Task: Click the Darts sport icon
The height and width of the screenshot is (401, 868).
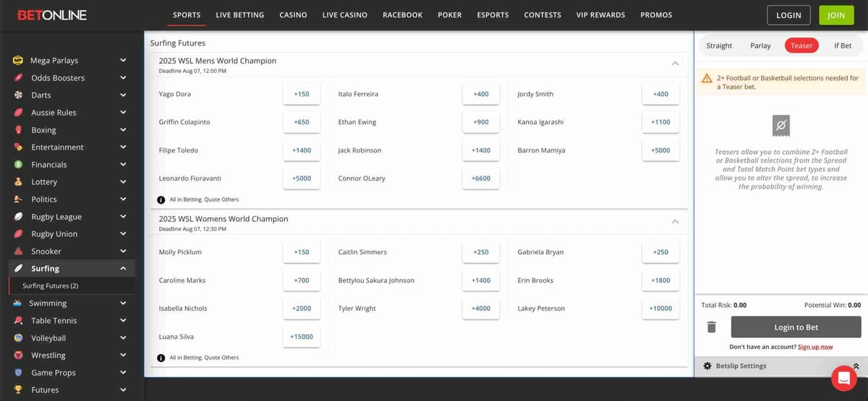Action: pos(18,95)
